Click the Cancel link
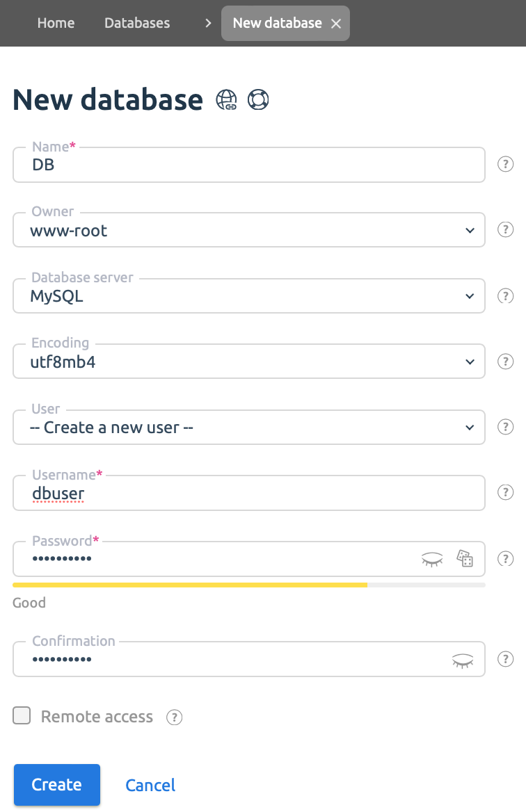This screenshot has width=526, height=812. tap(150, 785)
